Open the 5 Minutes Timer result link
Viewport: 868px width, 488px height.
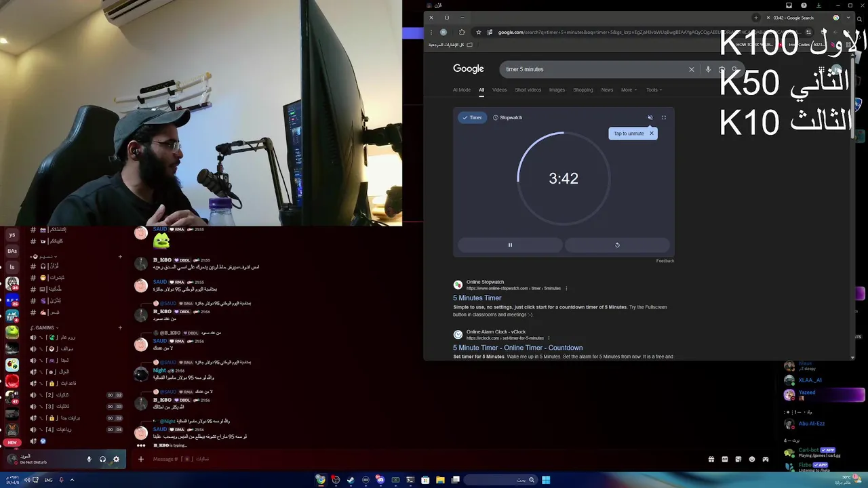[477, 298]
